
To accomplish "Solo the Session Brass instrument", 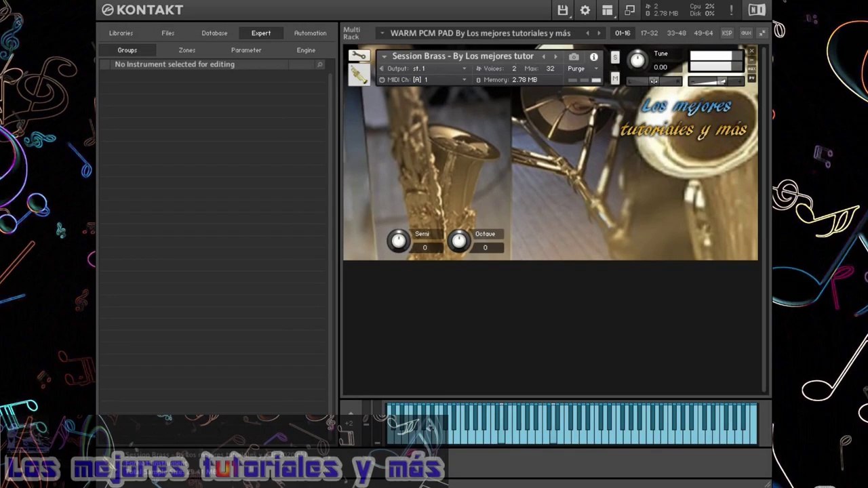I will click(x=615, y=58).
